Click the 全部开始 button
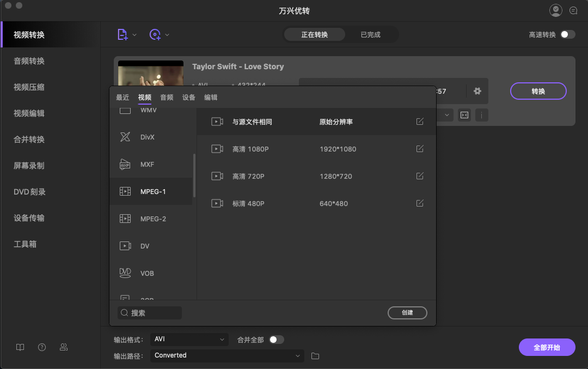Screen dimensions: 588x369 547,347
